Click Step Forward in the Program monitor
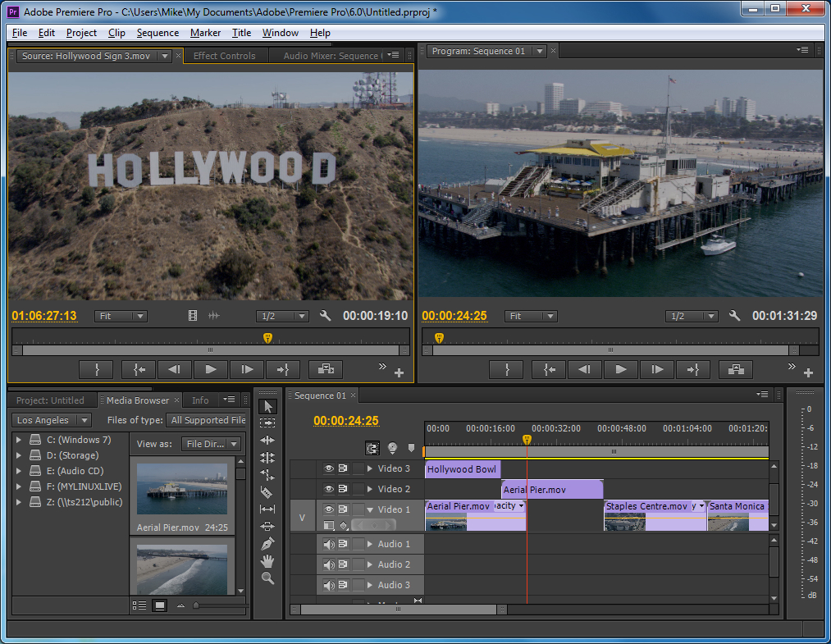 (657, 369)
